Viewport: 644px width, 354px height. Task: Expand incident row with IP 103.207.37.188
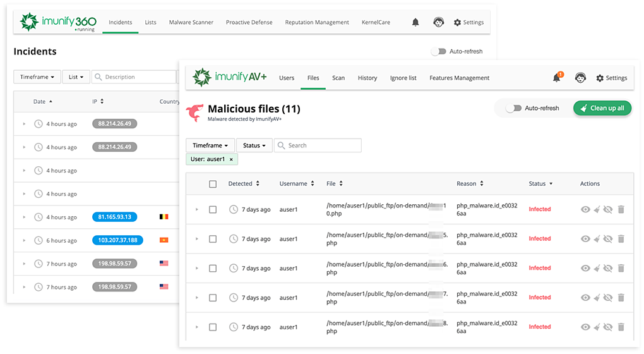click(x=24, y=240)
